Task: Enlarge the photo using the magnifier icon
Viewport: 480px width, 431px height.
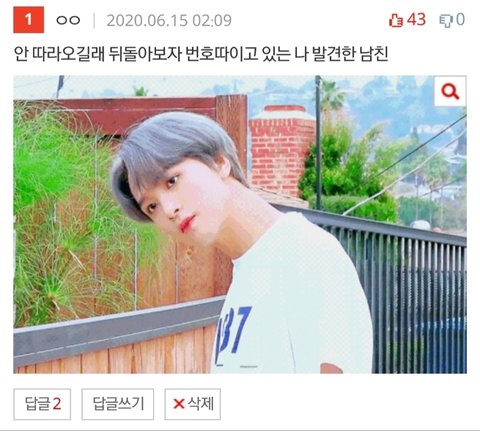Action: coord(450,91)
